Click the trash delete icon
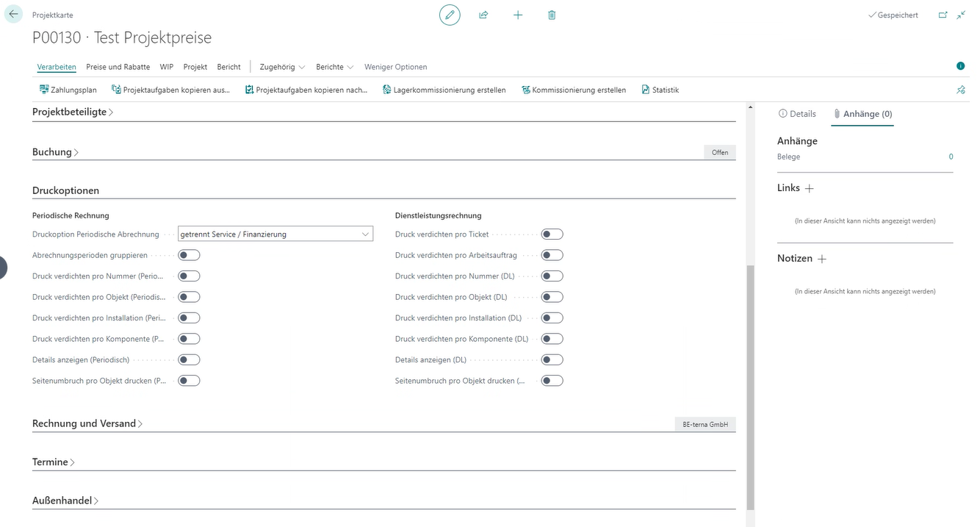Screen dimensions: 980x527 [x=552, y=15]
